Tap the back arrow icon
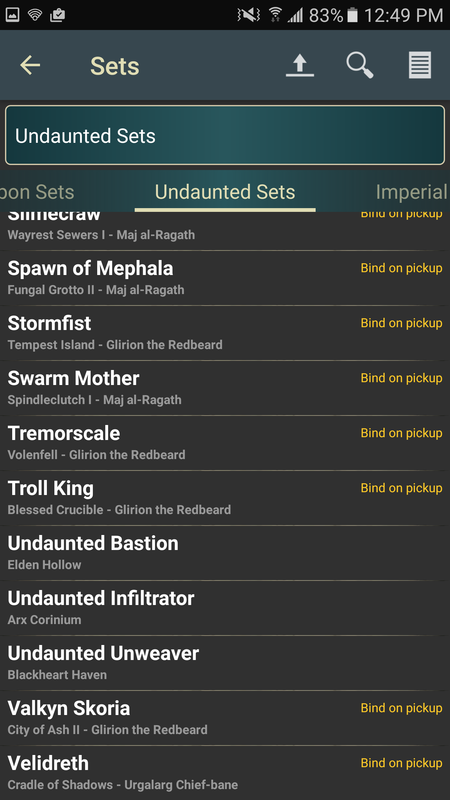 click(x=30, y=65)
